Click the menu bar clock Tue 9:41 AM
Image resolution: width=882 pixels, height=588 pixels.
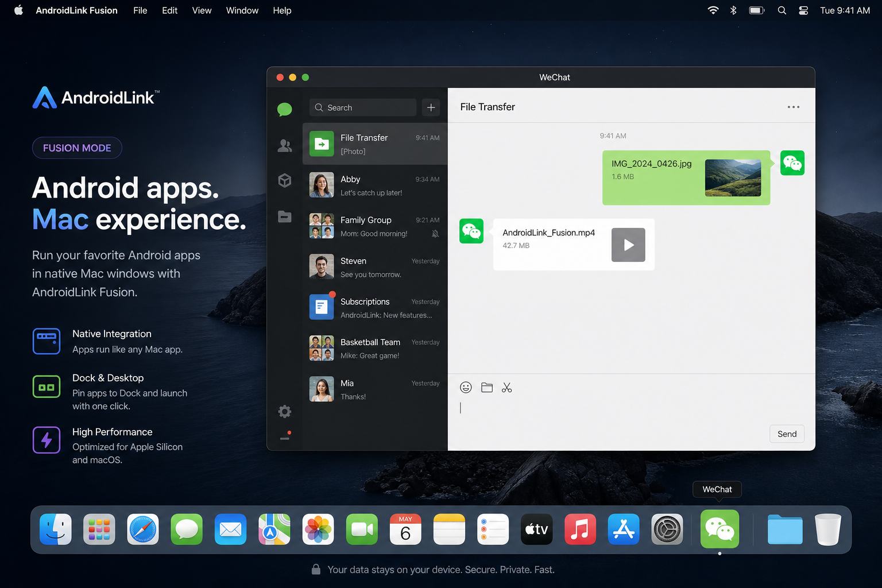click(845, 10)
